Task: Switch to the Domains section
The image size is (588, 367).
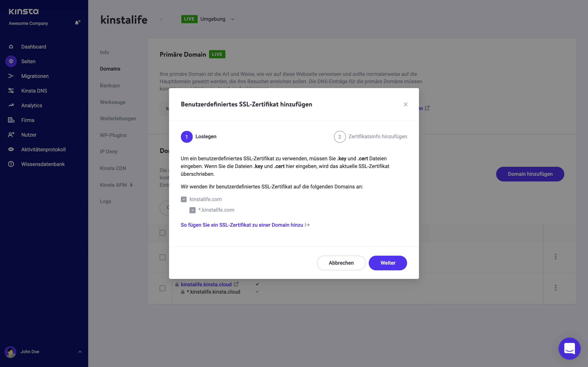Action: pos(110,69)
